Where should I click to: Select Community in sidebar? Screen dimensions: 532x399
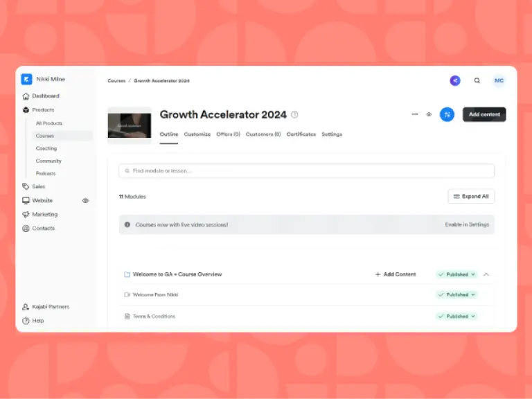tap(48, 161)
